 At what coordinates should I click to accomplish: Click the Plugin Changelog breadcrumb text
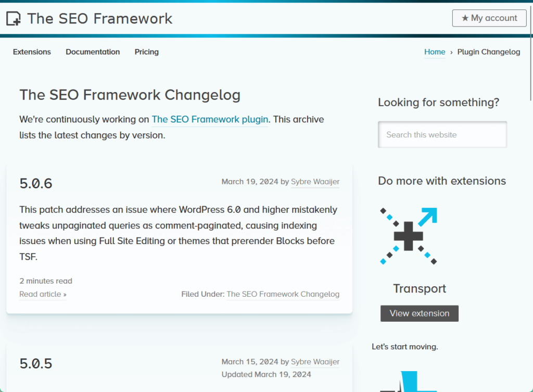pos(488,52)
